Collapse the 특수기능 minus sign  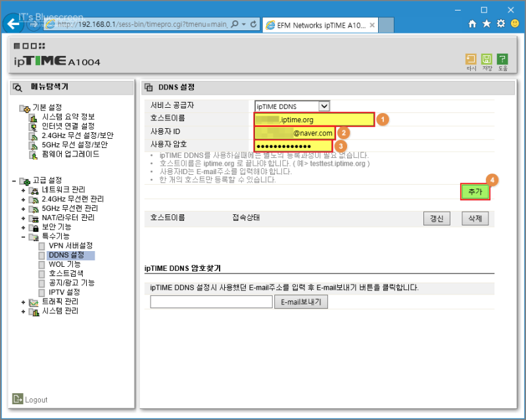tap(23, 237)
